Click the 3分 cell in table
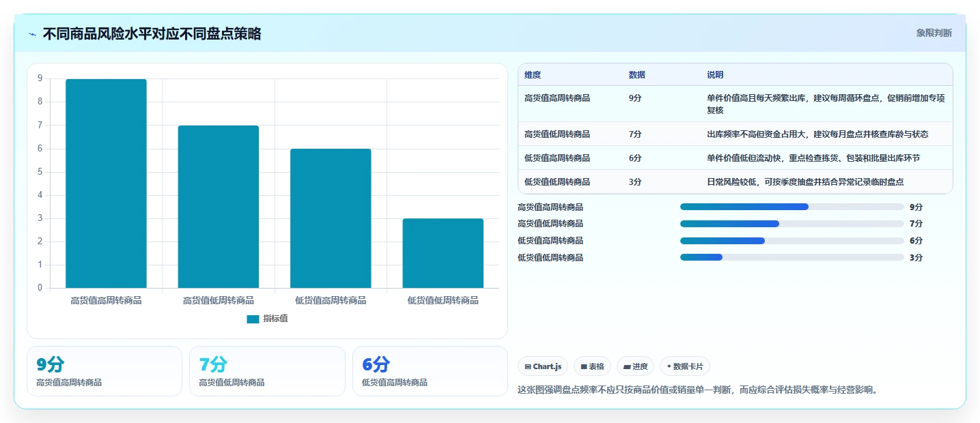This screenshot has width=980, height=423. [x=635, y=182]
